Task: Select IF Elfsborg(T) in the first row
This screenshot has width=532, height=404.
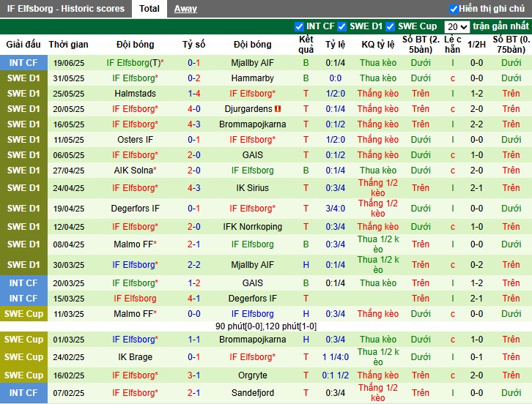Action: coord(135,63)
